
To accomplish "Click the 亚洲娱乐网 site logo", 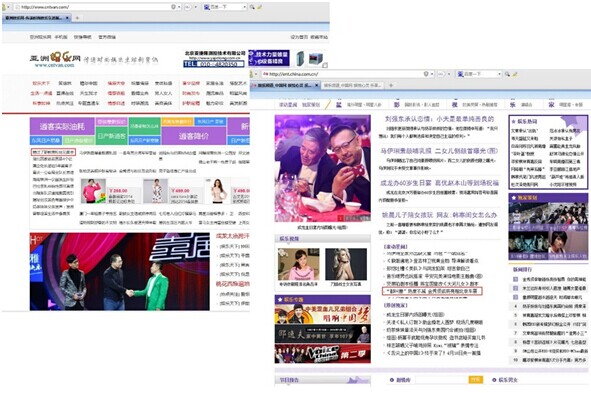I will (x=55, y=59).
